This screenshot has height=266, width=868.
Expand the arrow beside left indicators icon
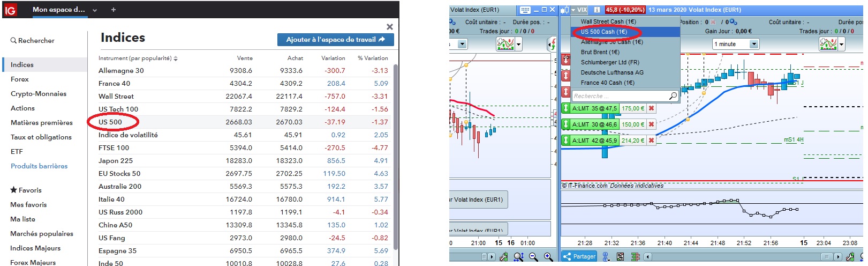click(x=519, y=45)
